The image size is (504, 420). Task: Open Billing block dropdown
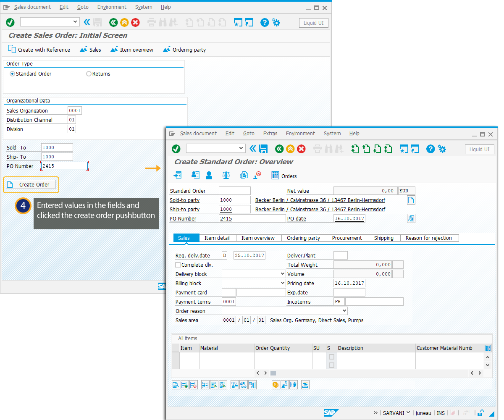(x=282, y=283)
